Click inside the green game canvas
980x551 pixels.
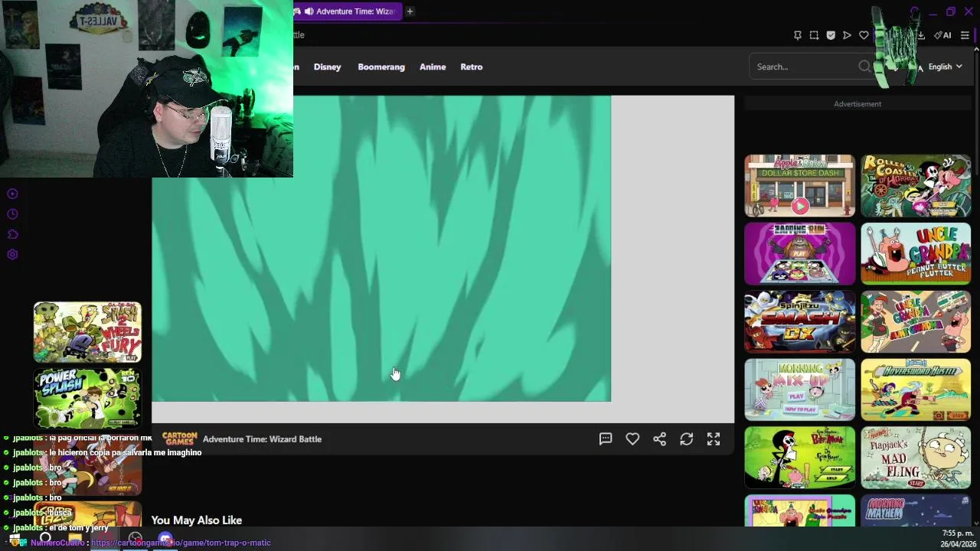point(381,249)
